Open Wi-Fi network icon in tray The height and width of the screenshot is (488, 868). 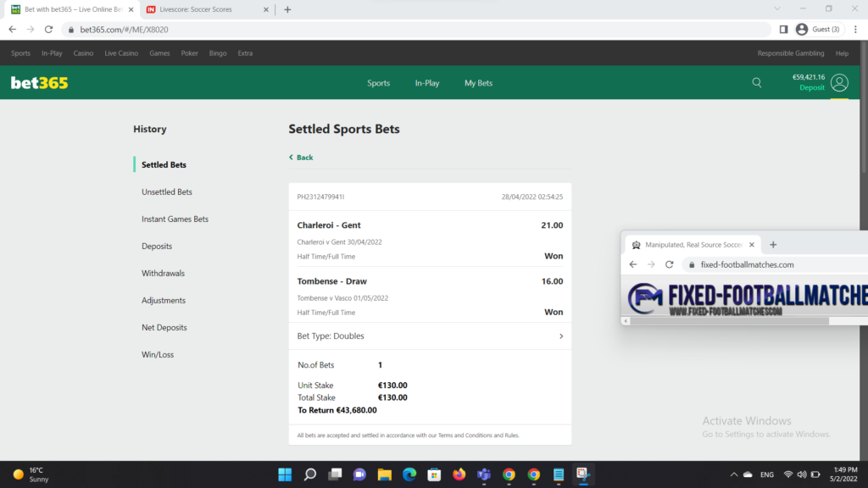click(x=787, y=474)
